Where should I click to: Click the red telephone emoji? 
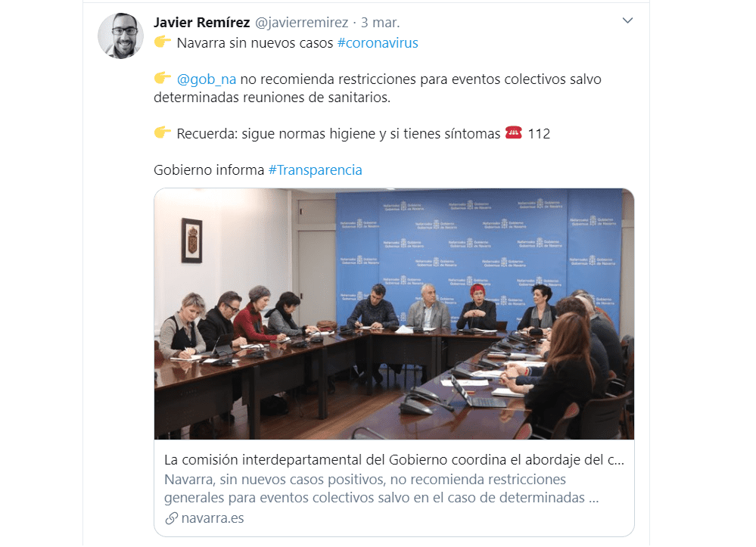(x=514, y=132)
